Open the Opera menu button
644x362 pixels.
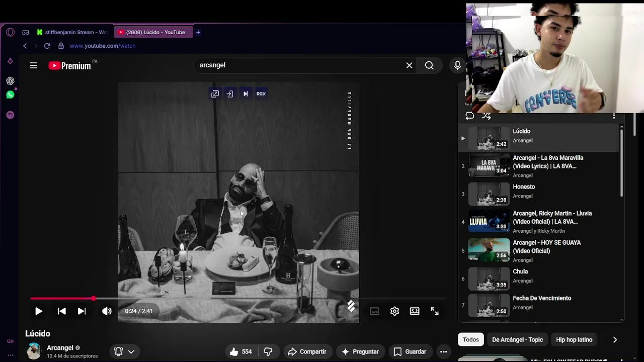point(10,32)
